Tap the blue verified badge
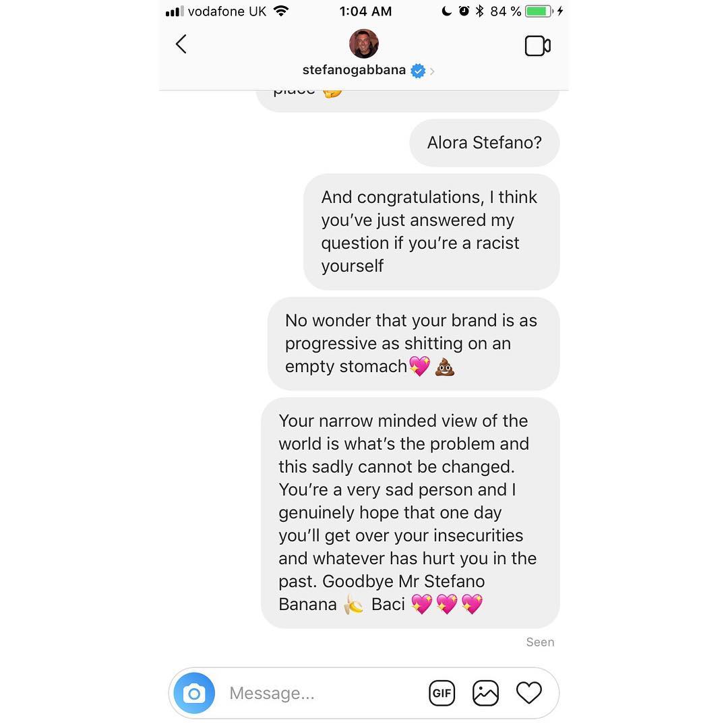The height and width of the screenshot is (728, 728). [x=418, y=71]
